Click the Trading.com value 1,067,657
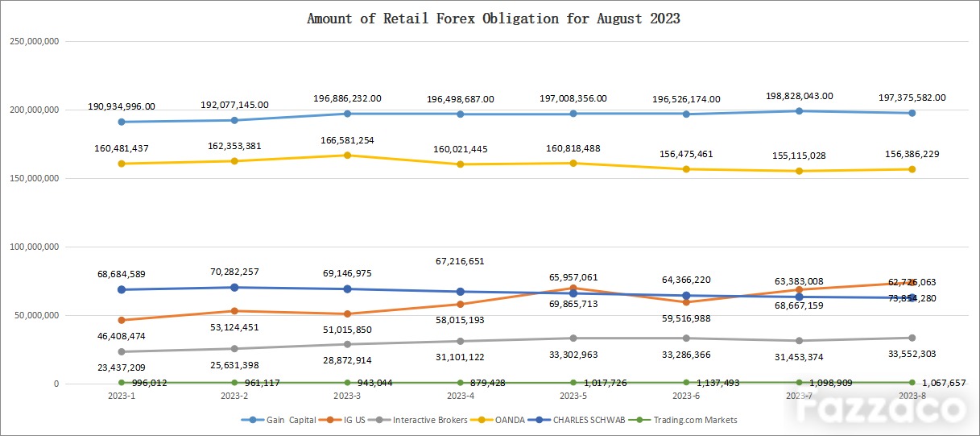Viewport: 980px width, 436px height. (943, 384)
